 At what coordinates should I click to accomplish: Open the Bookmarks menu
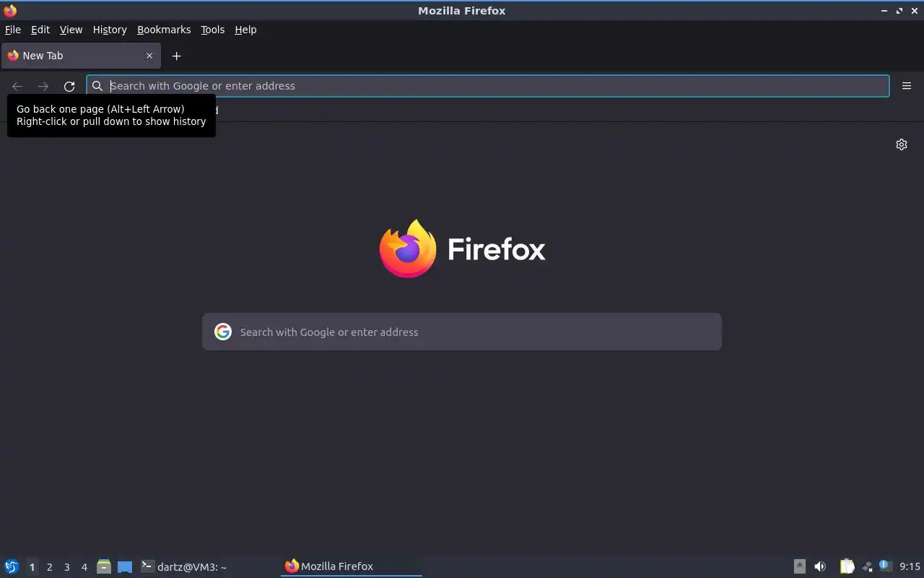[164, 30]
